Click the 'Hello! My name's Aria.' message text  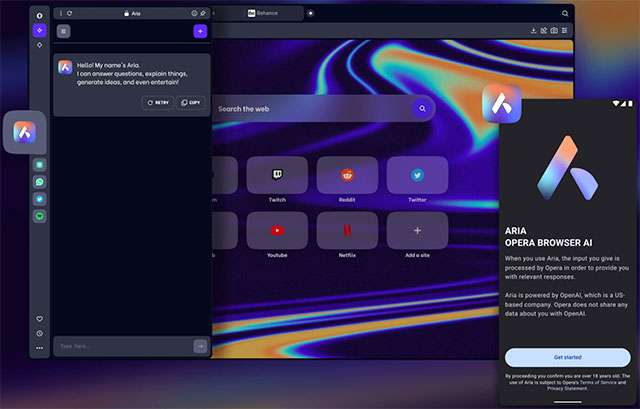pos(108,65)
